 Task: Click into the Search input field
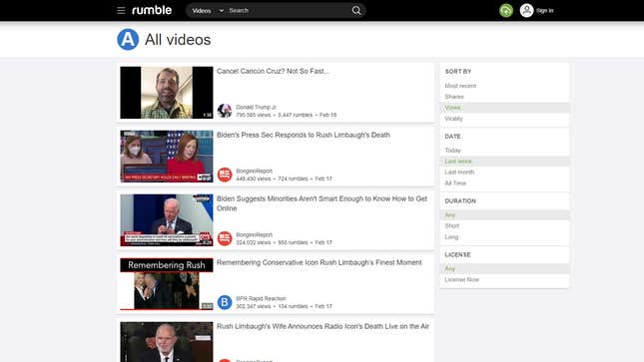click(289, 11)
